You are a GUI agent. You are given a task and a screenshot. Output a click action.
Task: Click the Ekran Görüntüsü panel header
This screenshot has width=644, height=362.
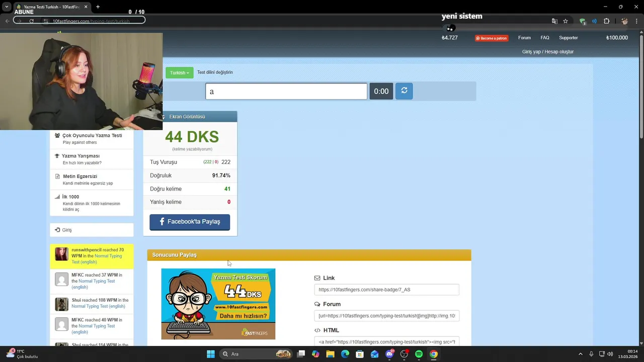click(x=190, y=117)
